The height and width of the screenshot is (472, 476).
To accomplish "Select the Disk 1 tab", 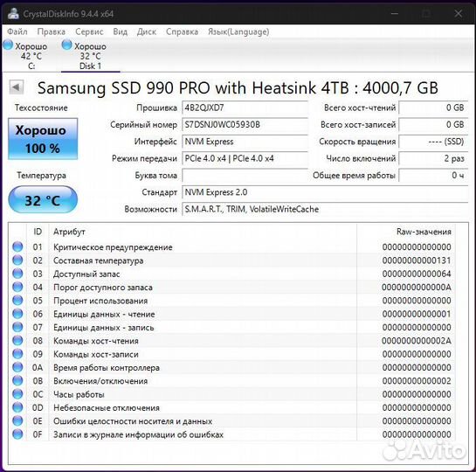I will [x=90, y=56].
